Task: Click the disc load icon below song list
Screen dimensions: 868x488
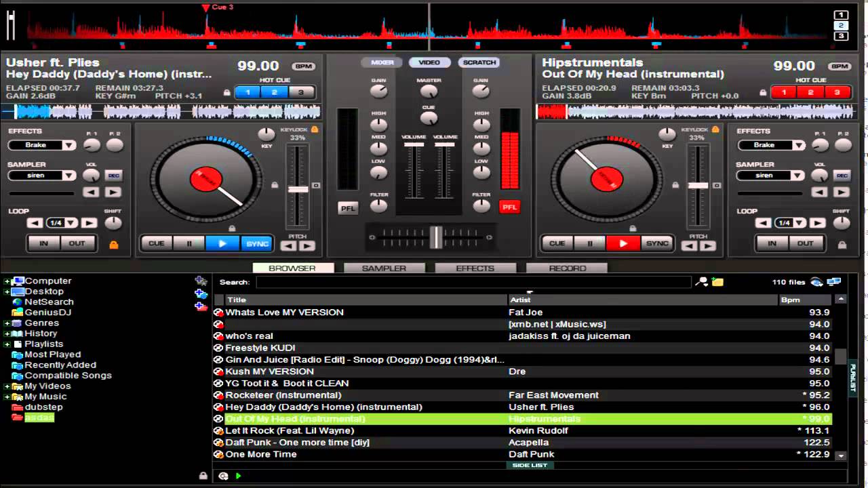Action: pos(224,476)
